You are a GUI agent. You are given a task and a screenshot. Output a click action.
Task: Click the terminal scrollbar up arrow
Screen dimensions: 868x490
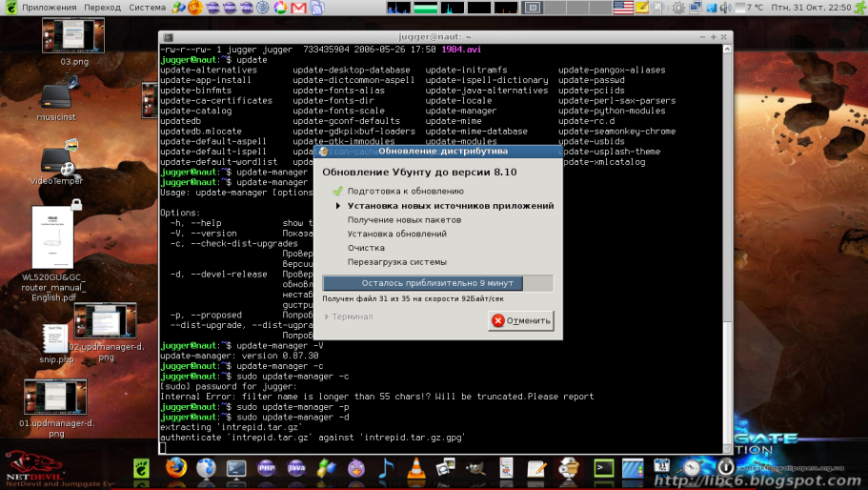(727, 49)
